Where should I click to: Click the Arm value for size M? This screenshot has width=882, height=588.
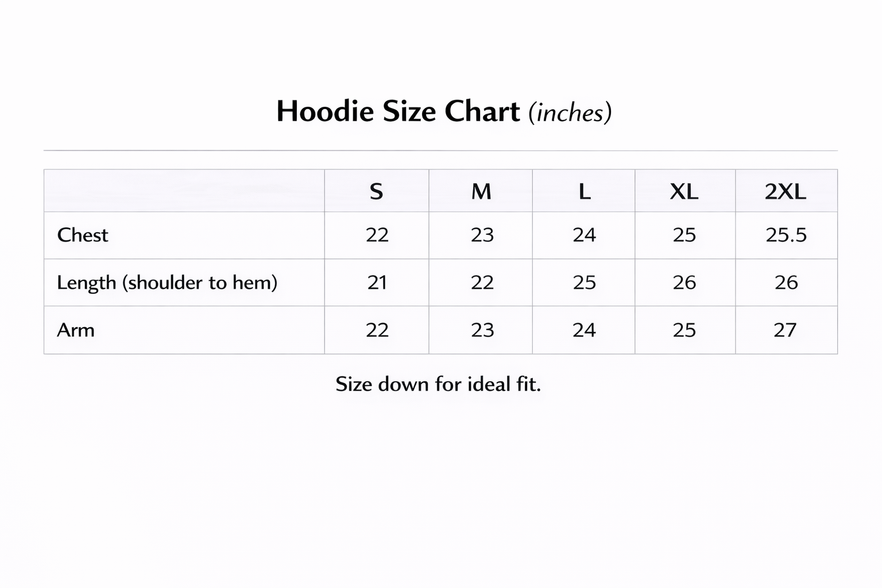coord(482,330)
